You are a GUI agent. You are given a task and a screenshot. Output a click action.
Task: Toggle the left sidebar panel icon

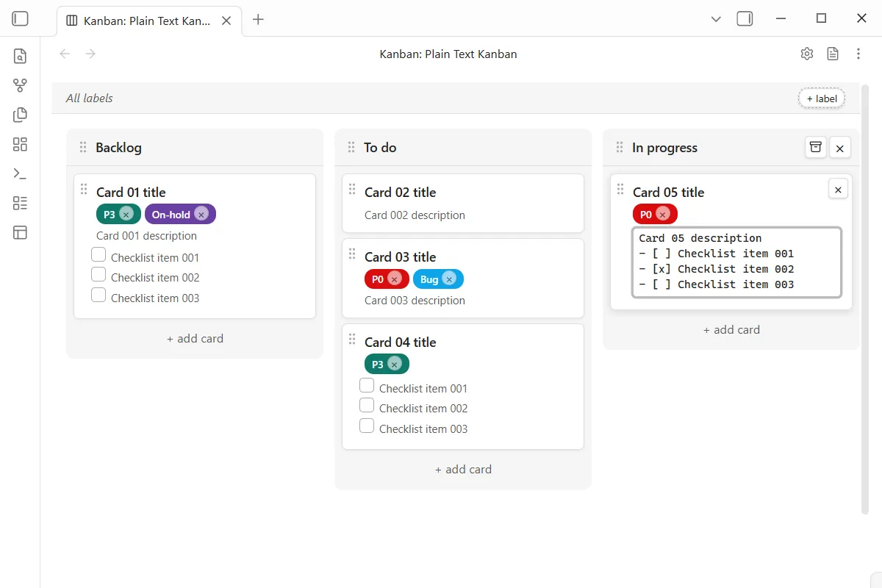[20, 19]
